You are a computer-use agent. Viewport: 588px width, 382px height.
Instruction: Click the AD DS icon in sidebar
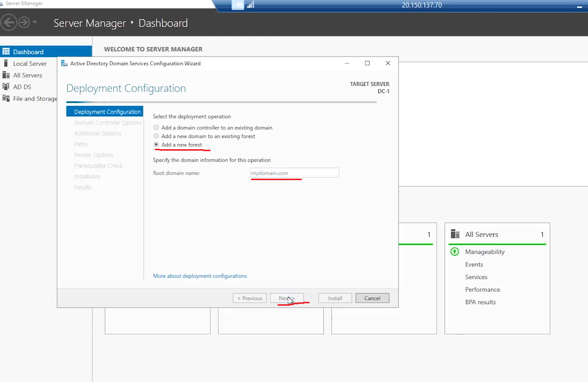pos(6,86)
